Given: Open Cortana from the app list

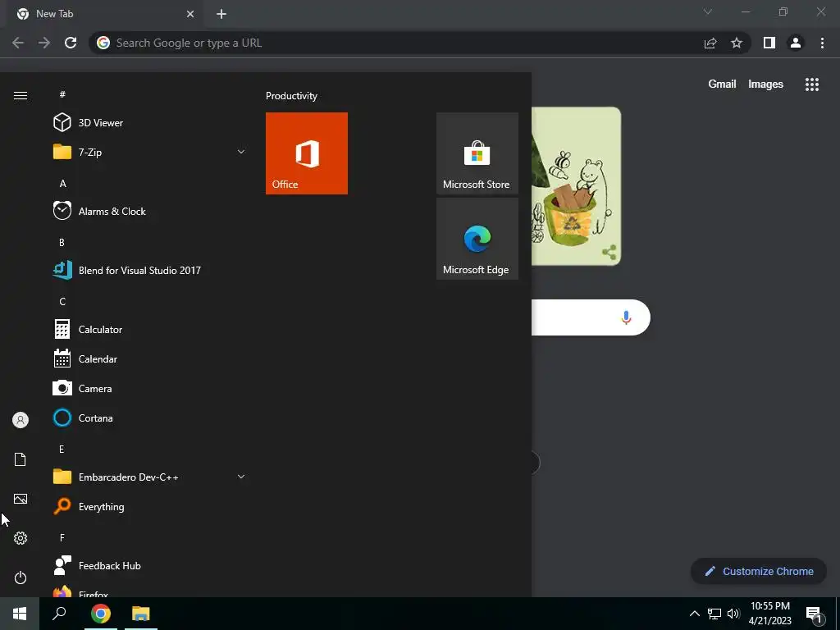Looking at the screenshot, I should click(150, 418).
